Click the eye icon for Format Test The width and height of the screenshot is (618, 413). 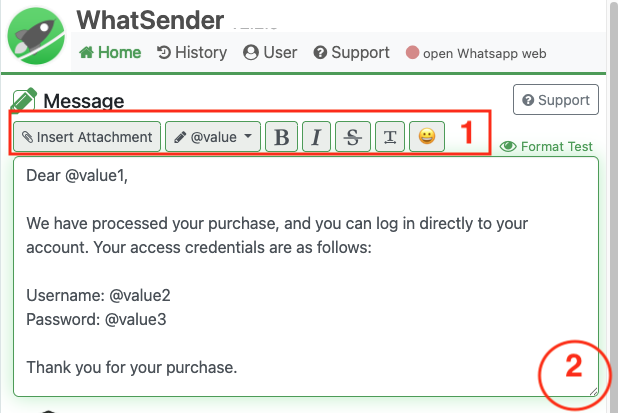(507, 147)
